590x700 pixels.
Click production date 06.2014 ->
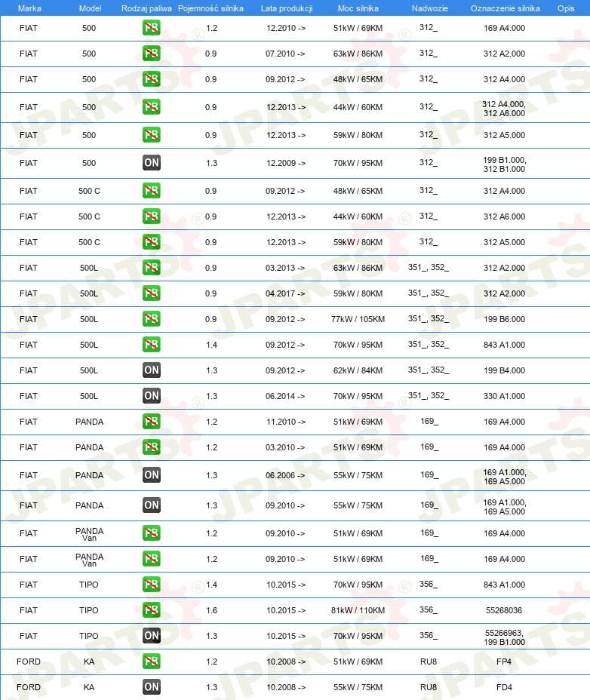[285, 396]
